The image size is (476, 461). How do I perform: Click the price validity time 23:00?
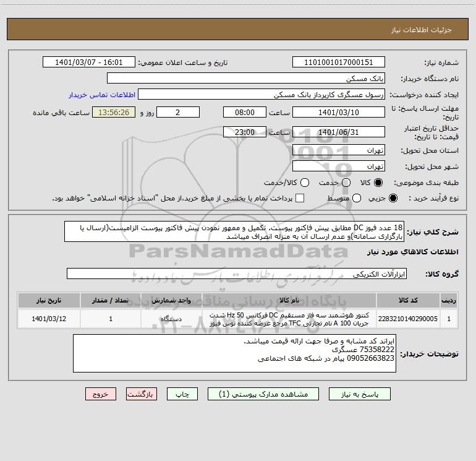coord(245,132)
